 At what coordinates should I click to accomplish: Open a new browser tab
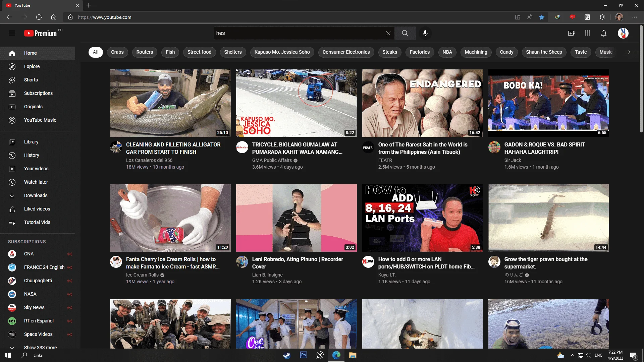[89, 5]
